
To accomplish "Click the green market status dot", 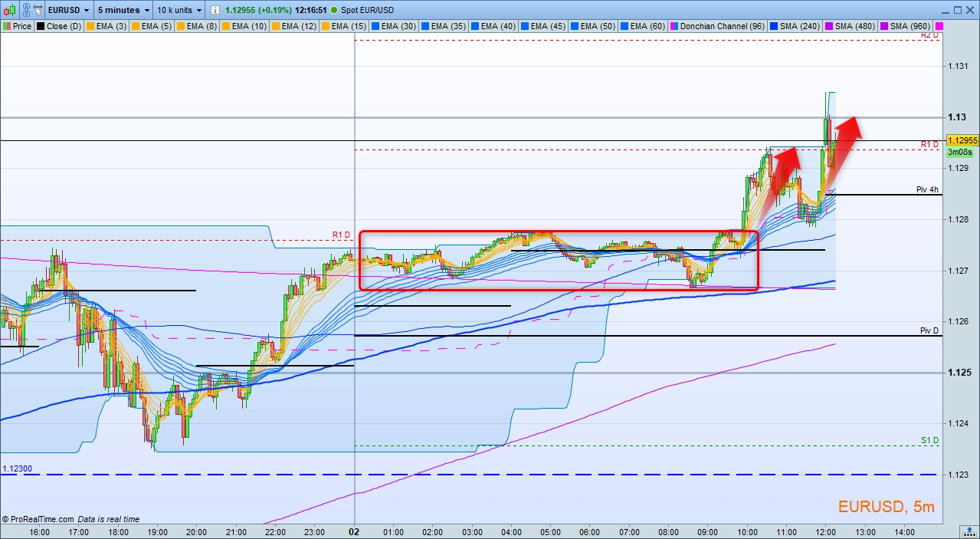I will (334, 10).
